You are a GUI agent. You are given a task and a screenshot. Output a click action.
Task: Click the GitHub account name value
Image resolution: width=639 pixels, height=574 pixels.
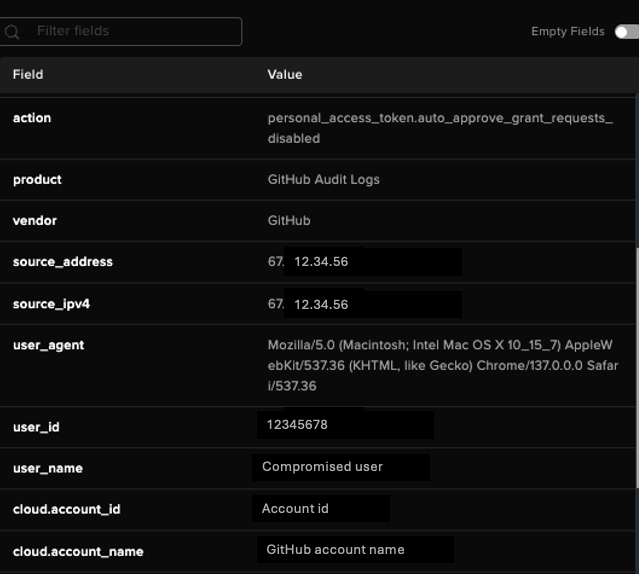click(x=335, y=550)
